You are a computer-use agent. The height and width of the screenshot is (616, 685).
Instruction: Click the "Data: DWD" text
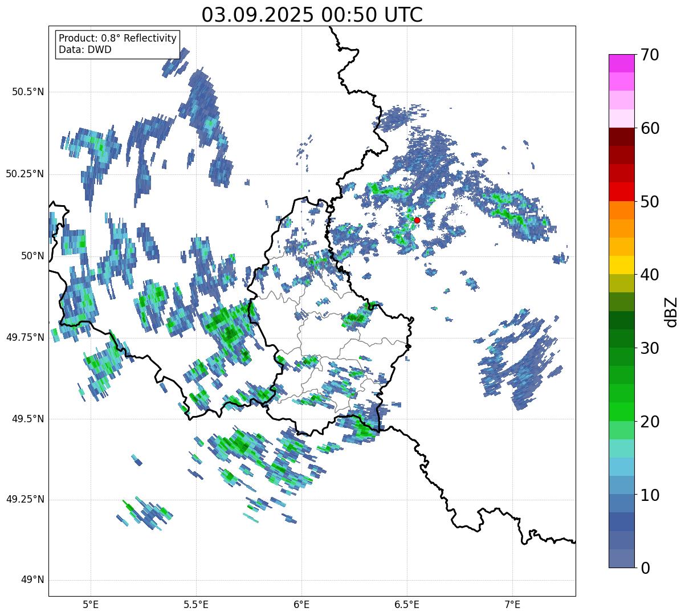(85, 50)
